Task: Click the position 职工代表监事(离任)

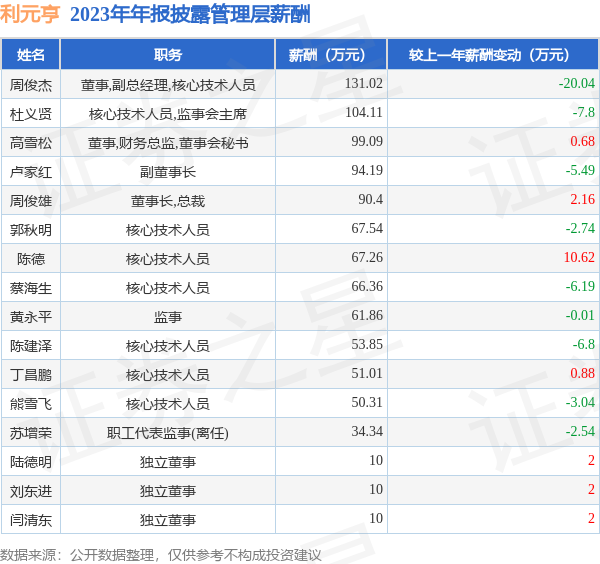Action: coord(168,433)
